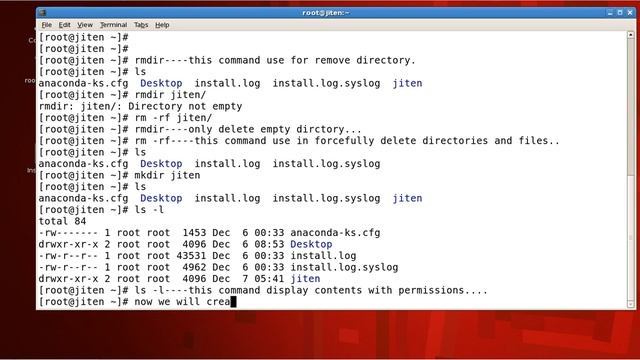Click Desktop in the ls -l listing

tap(311, 244)
